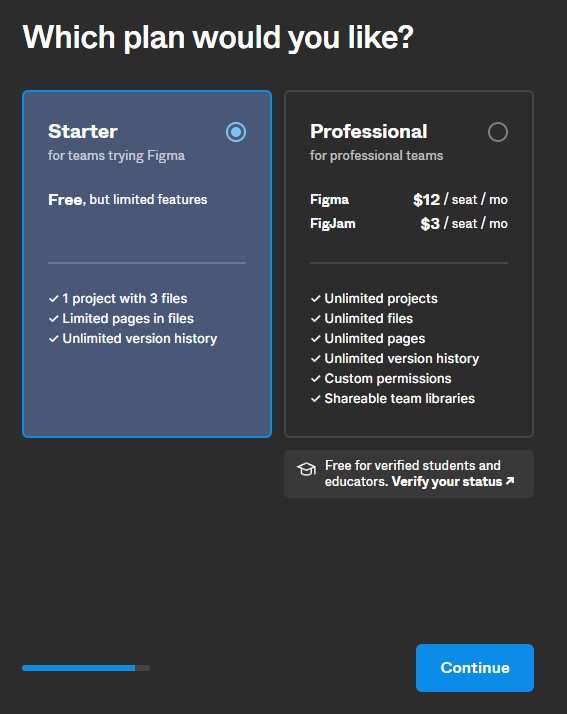
Task: Click "for professional teams" subtitle
Action: (x=377, y=156)
